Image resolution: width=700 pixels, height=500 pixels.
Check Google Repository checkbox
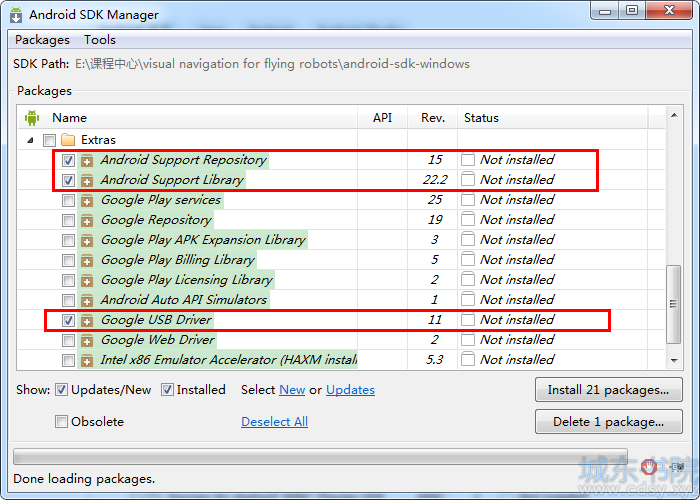coord(68,220)
